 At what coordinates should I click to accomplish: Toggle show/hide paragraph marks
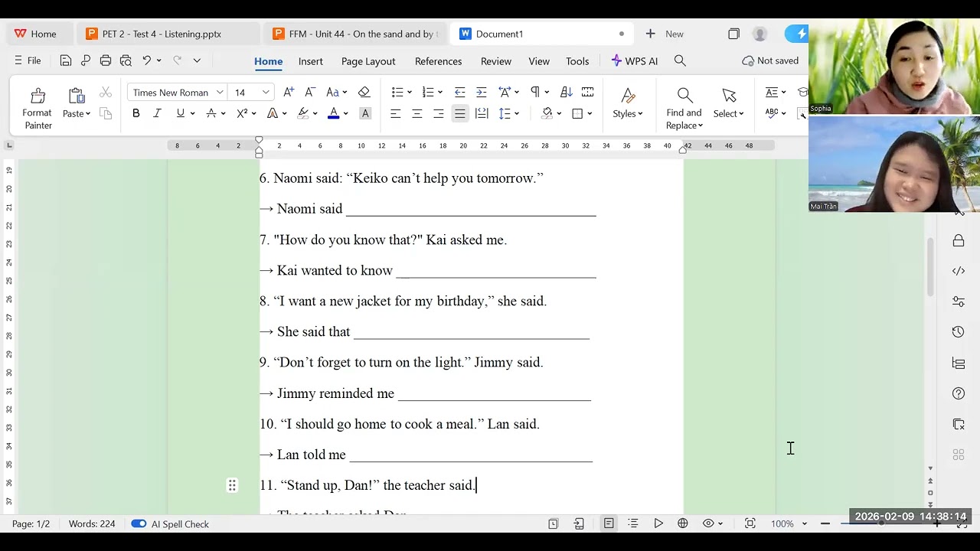pos(535,92)
